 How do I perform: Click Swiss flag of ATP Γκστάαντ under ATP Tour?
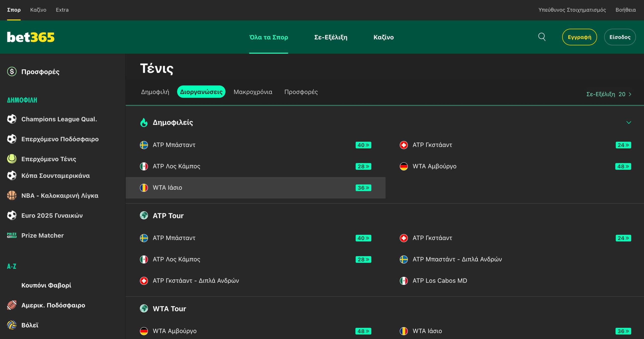point(404,238)
